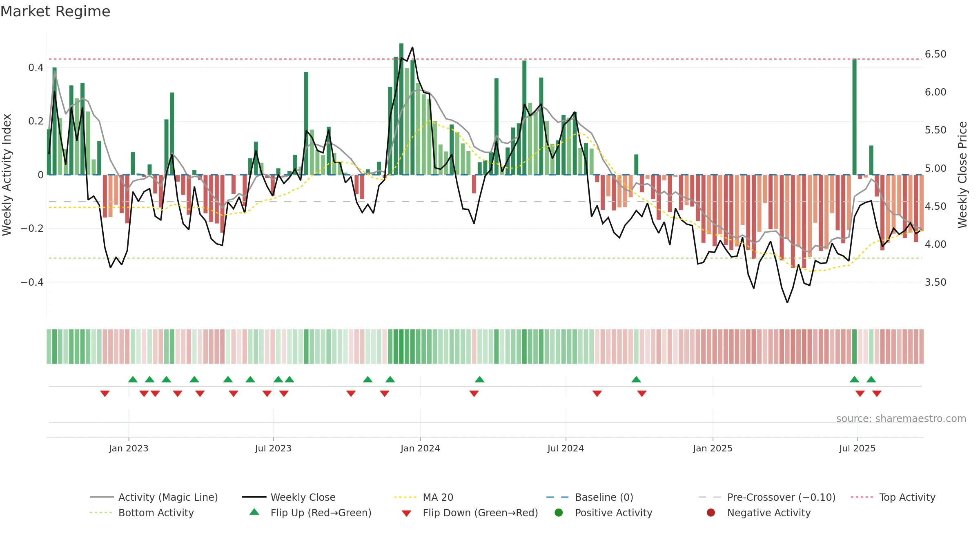Image resolution: width=980 pixels, height=551 pixels.
Task: Click the flip-up marker after Jan 2024
Action: [x=479, y=379]
